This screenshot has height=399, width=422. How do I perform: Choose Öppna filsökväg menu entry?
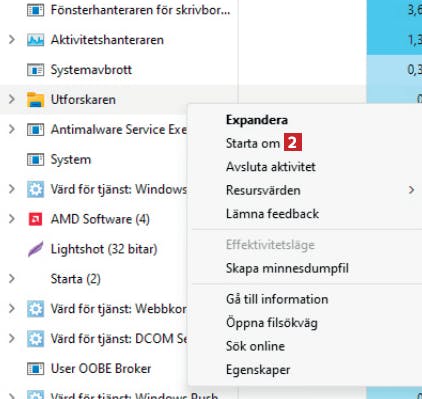click(x=272, y=323)
